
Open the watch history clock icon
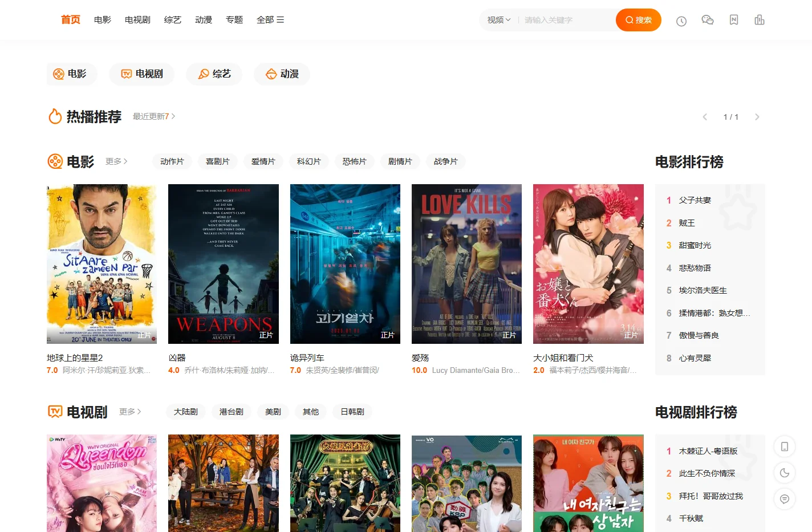coord(681,21)
